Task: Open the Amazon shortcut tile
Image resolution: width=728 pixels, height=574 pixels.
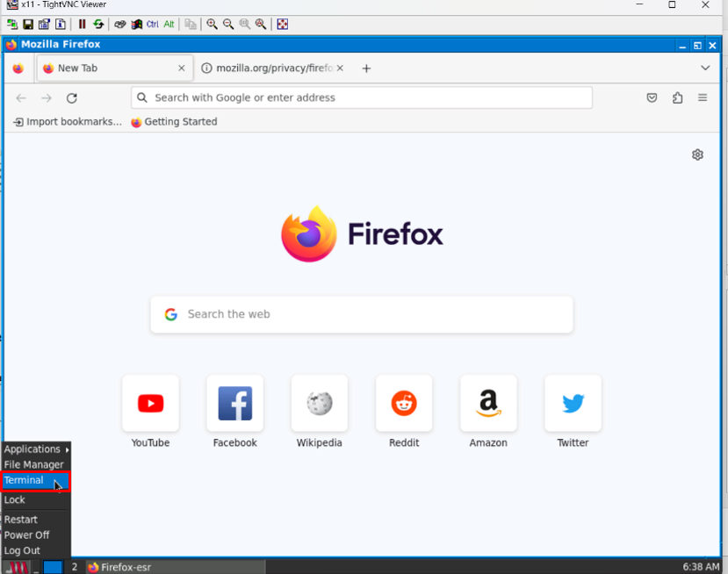Action: (488, 404)
